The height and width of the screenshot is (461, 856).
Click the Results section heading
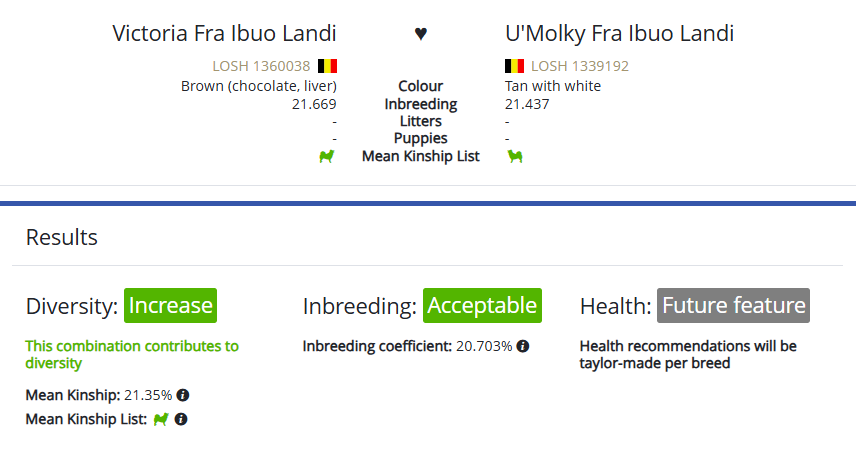point(62,237)
